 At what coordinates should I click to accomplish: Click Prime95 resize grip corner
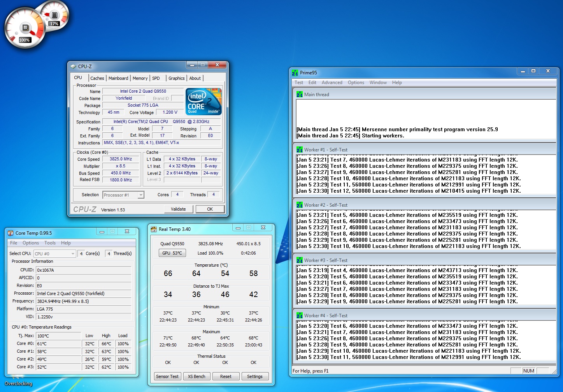point(554,371)
